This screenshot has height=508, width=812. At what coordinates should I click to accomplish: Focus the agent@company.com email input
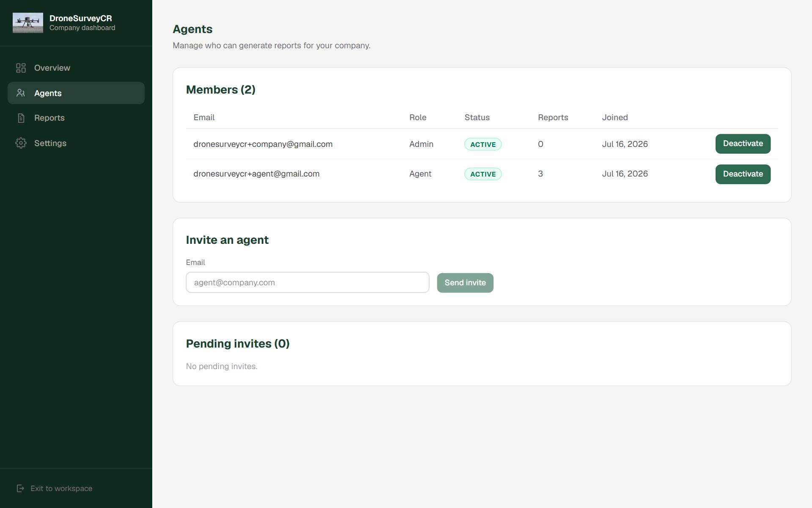[307, 282]
